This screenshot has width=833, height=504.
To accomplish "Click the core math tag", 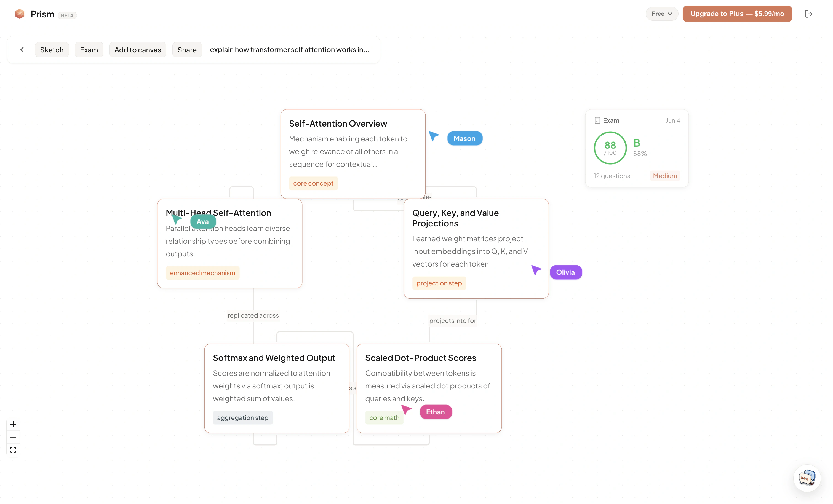I will [384, 417].
